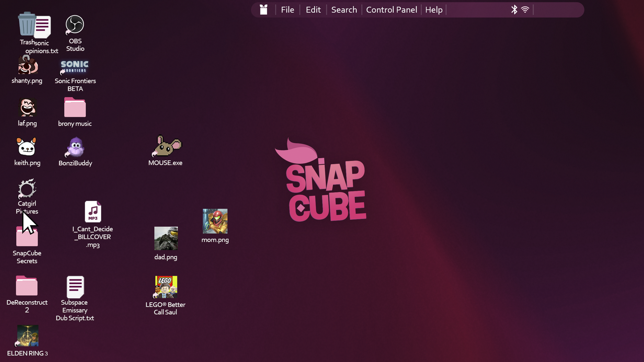Select the dad.png image thumbnail

[166, 239]
